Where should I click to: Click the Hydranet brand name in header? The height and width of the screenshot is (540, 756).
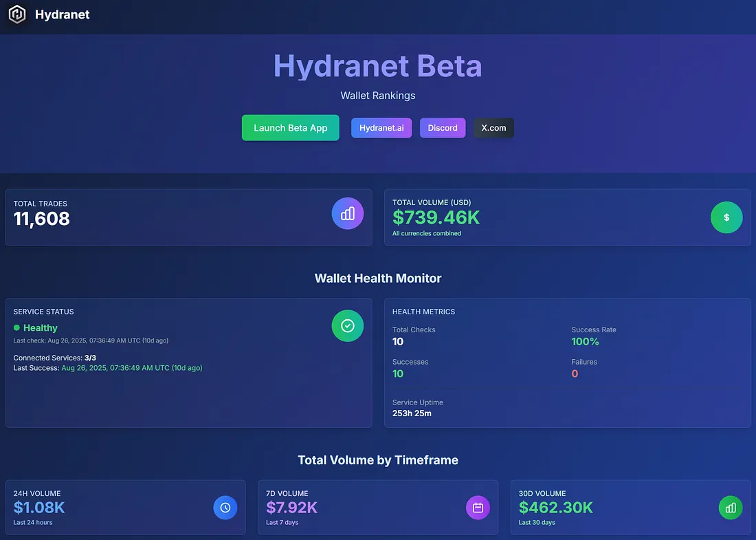pos(62,14)
